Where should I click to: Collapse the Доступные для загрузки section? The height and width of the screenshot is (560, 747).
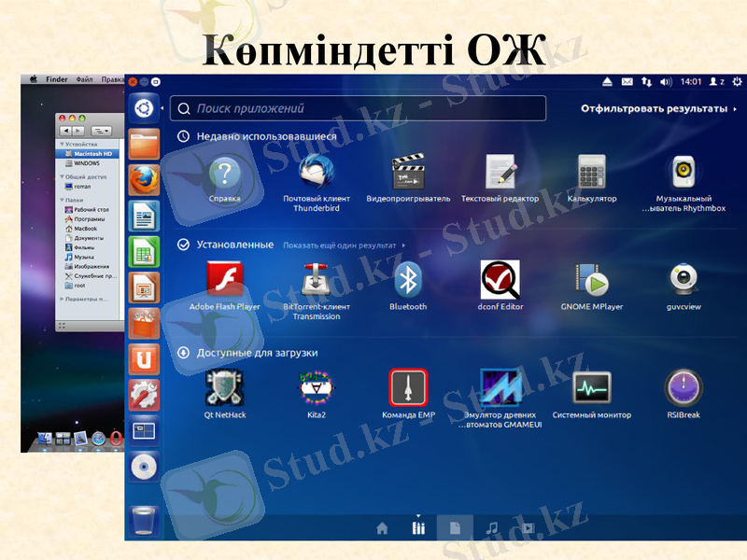click(x=184, y=353)
